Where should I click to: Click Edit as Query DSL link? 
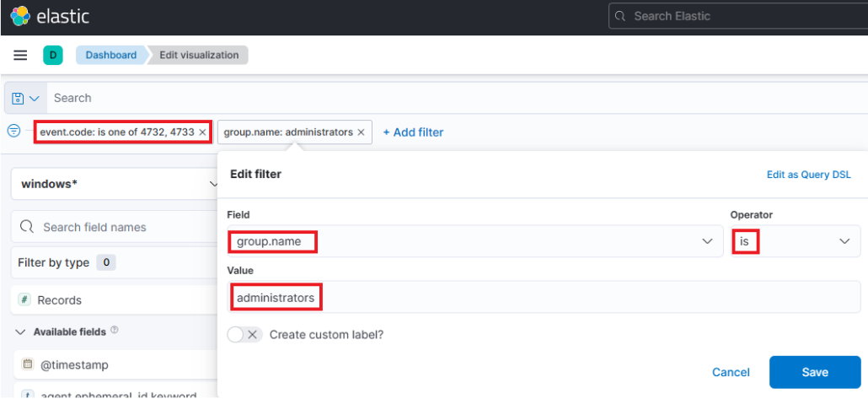coord(808,175)
